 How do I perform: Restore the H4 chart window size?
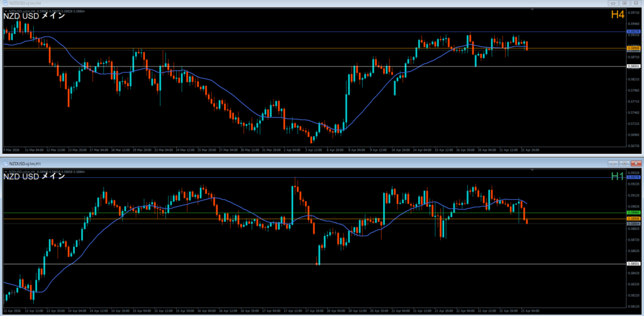click(x=625, y=3)
